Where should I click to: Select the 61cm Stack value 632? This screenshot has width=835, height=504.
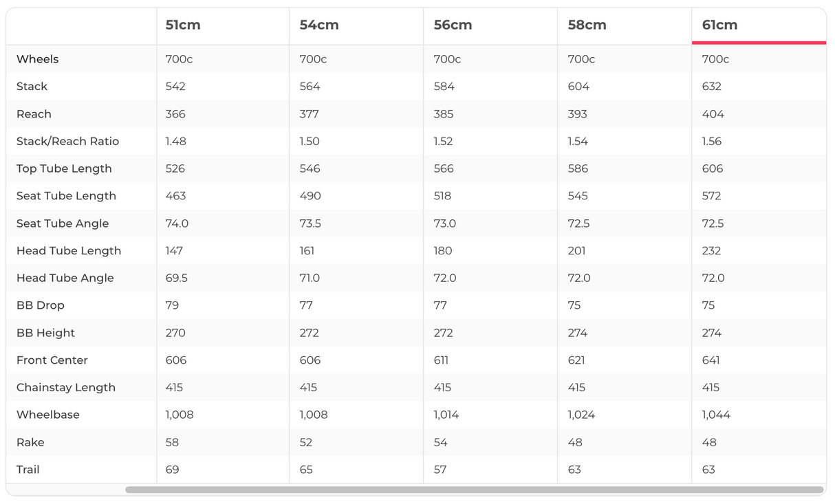[712, 87]
